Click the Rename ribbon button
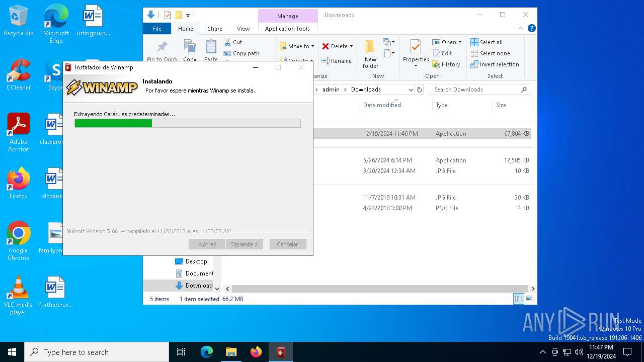The height and width of the screenshot is (362, 644). point(337,61)
